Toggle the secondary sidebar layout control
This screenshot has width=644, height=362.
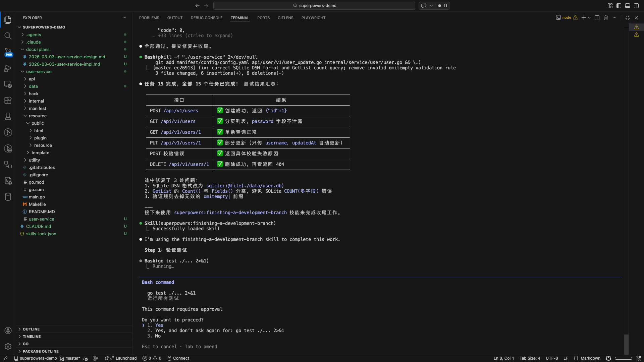pos(636,6)
